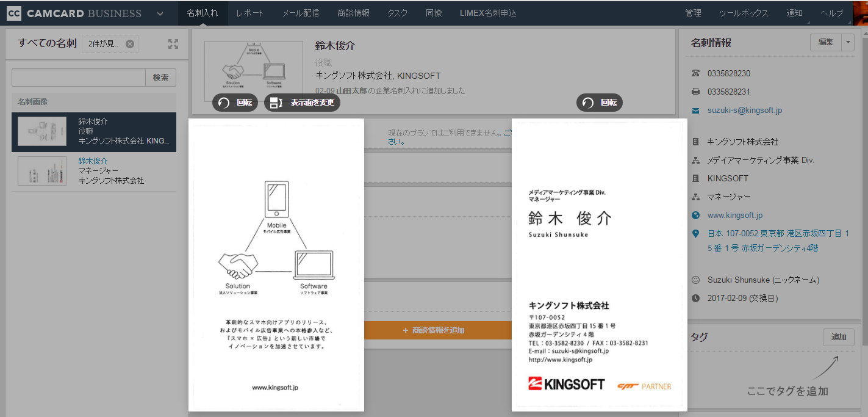The image size is (868, 417).
Task: Click the globe icon beside www.kingsoft.jp
Action: click(x=696, y=216)
